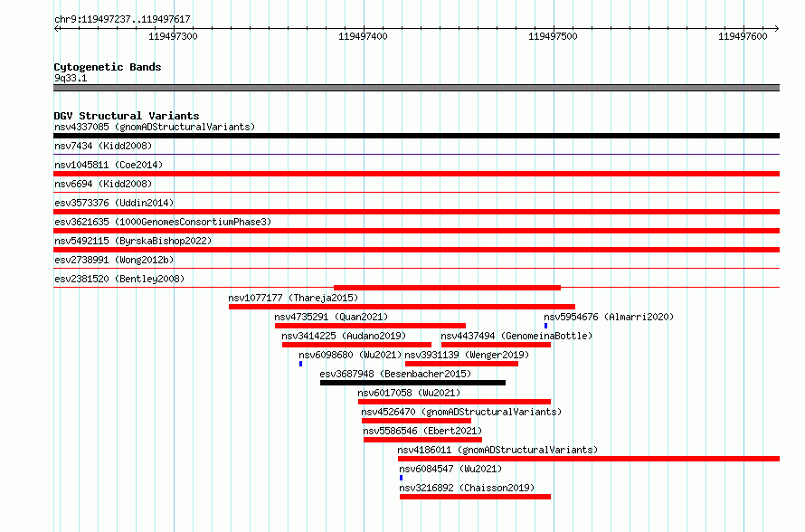Click the red bar under nsv3414225

coord(356,345)
